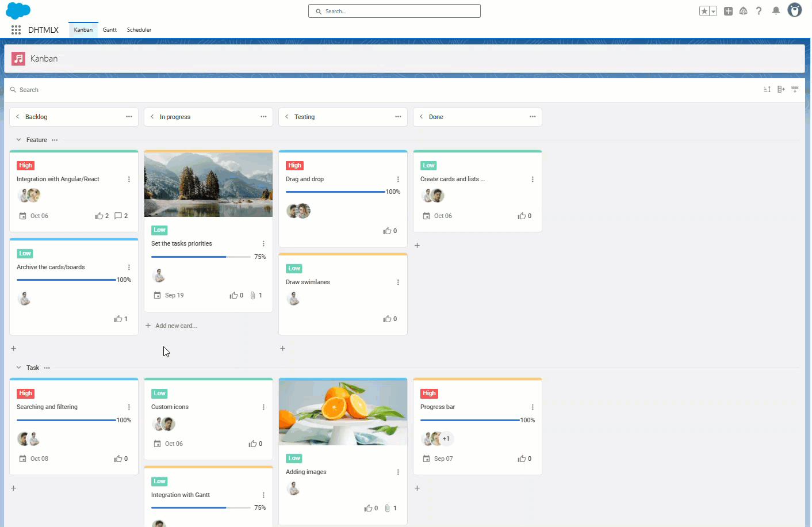
Task: Click attachment icon on Set the tasks priorities
Action: coord(252,295)
